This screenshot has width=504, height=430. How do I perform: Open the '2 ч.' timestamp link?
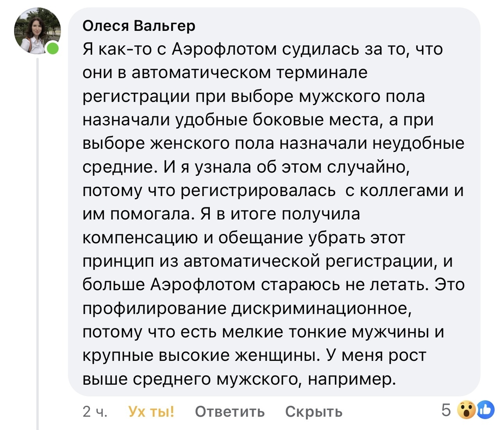95,411
